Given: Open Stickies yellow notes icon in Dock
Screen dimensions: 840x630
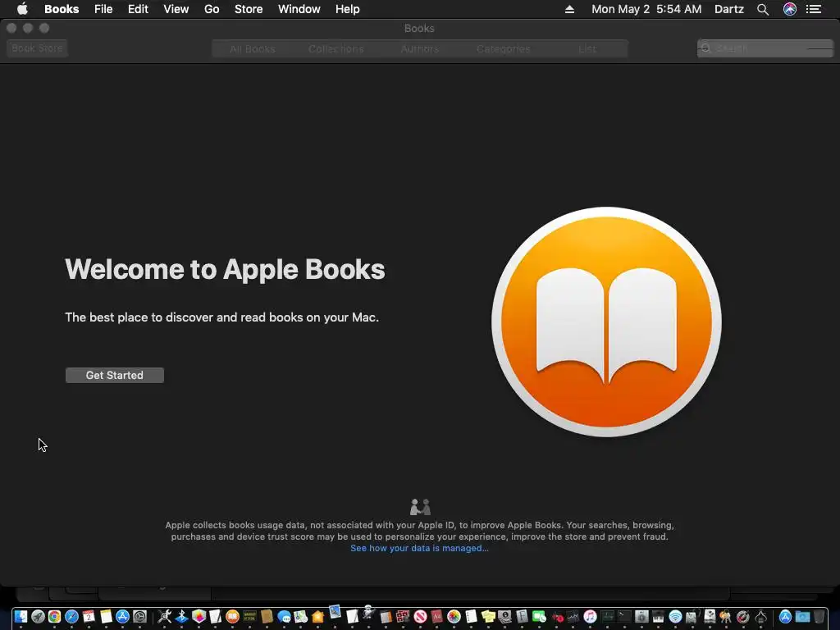Looking at the screenshot, I should coord(488,617).
